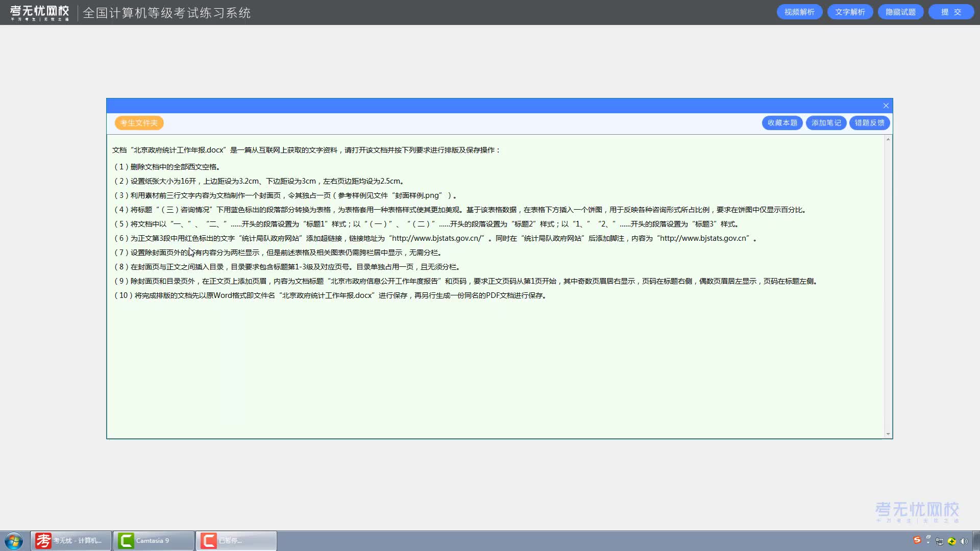980x551 pixels.
Task: Toggle 隐藏试题 to hide the question
Action: 900,12
